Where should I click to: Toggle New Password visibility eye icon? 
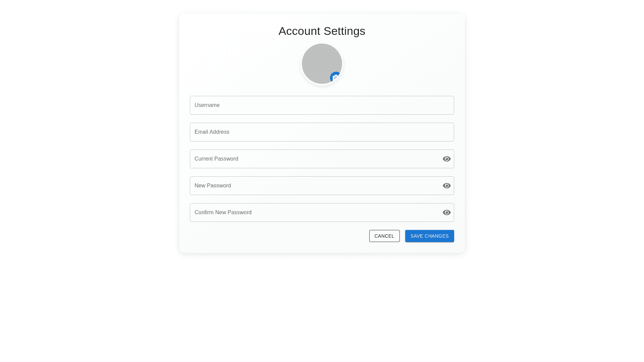[446, 186]
